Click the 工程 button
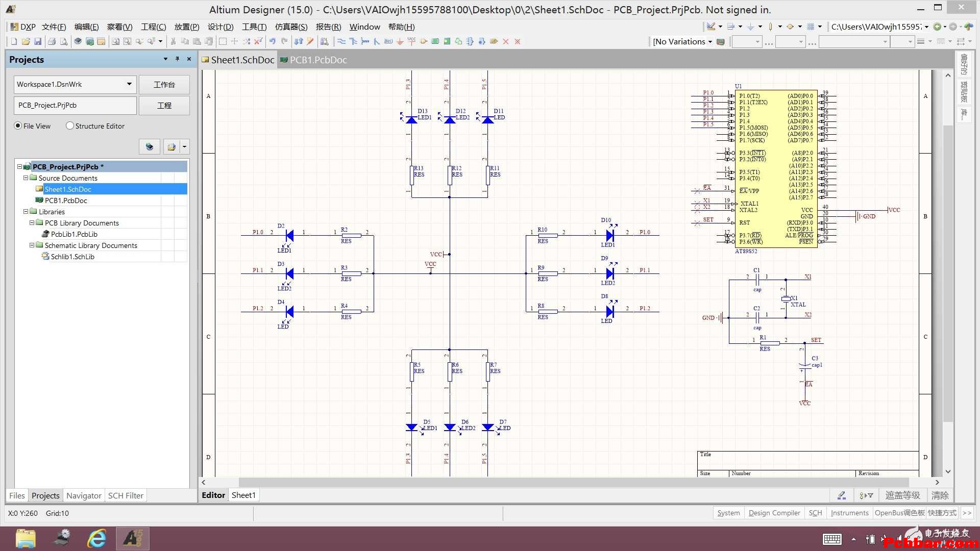The image size is (980, 551). (x=164, y=106)
